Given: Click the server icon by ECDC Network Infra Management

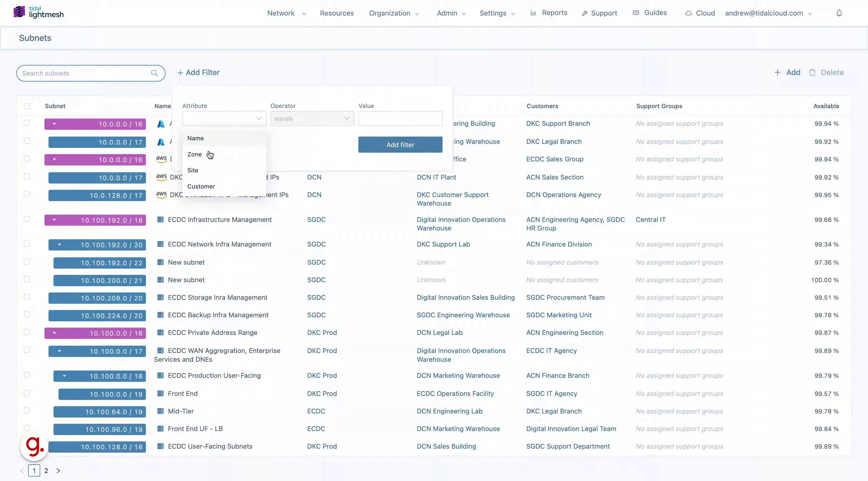Looking at the screenshot, I should point(160,244).
